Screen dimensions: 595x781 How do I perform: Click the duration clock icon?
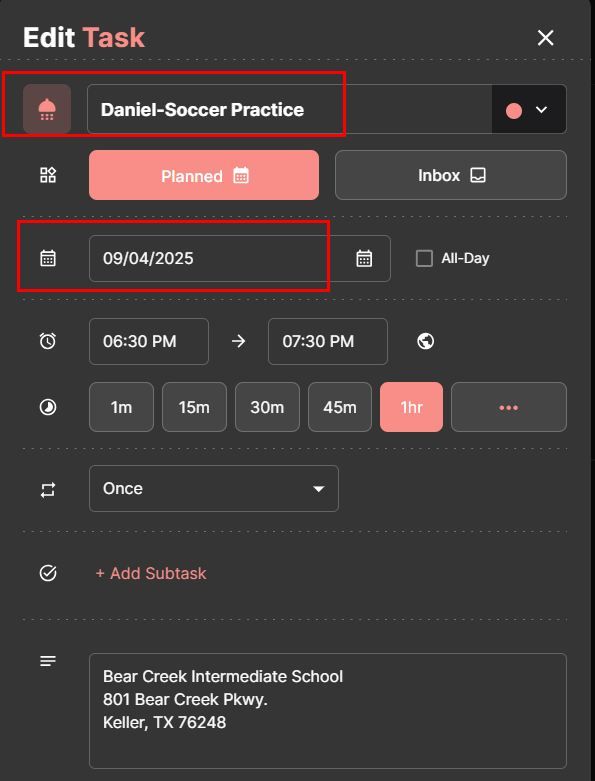tap(48, 407)
